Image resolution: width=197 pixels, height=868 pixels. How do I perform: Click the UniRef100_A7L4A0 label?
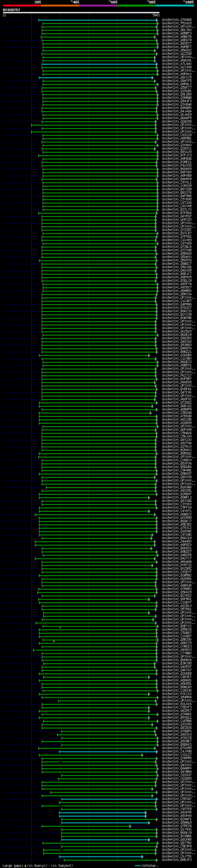[176, 64]
